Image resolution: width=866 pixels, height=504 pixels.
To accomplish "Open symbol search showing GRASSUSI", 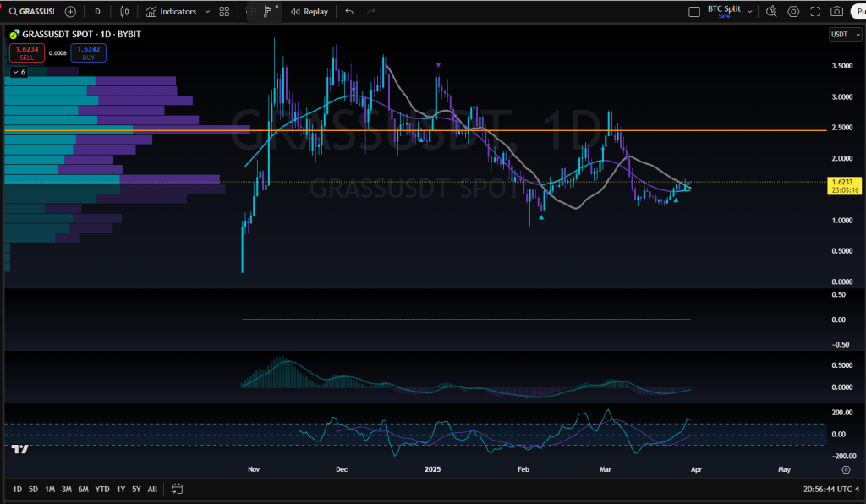I will pos(32,12).
